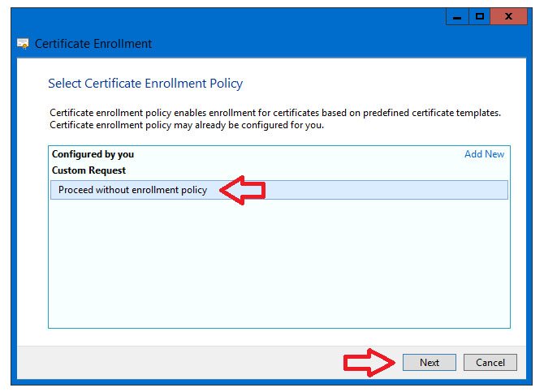Click the blank area inside the policy list
The width and height of the screenshot is (544, 392).
click(279, 264)
